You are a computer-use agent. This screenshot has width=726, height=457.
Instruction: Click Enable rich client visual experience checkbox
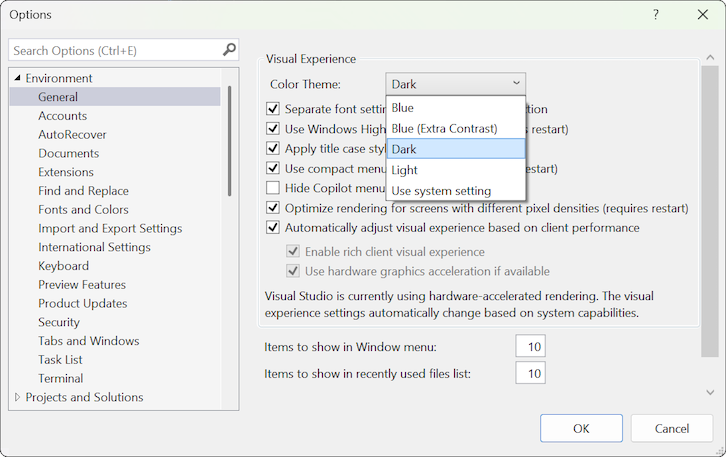click(293, 251)
